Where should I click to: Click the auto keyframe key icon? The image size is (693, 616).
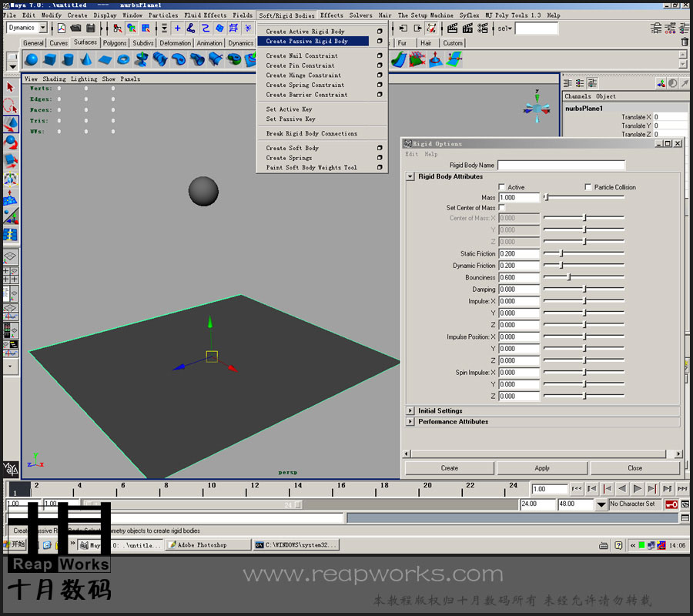[671, 504]
